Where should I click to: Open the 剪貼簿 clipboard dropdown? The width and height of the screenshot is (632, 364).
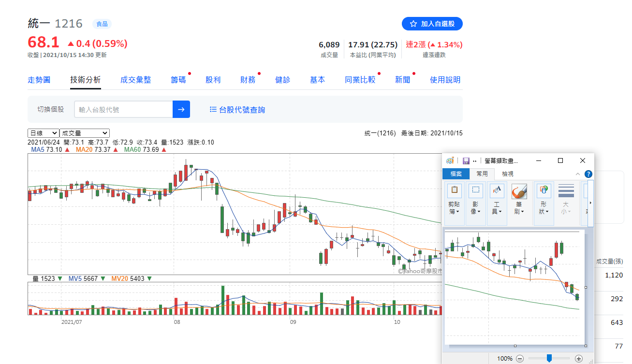point(455,208)
